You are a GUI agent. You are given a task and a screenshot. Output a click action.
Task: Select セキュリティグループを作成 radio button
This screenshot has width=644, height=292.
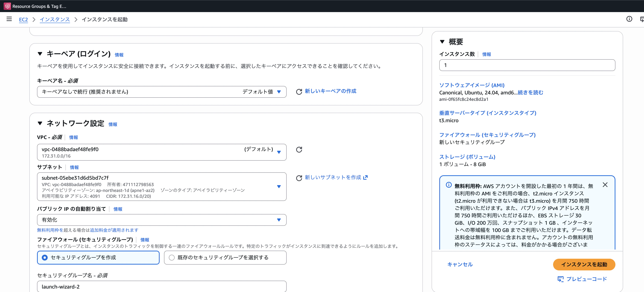point(44,258)
